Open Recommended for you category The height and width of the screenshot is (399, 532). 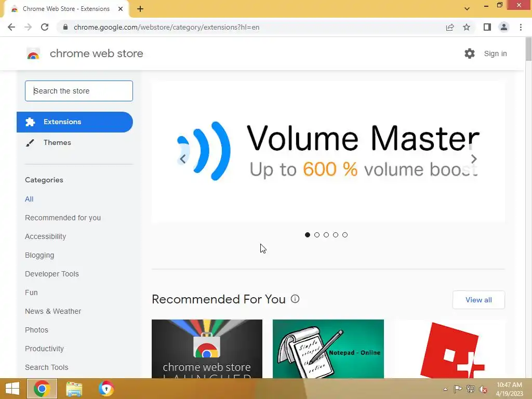pyautogui.click(x=63, y=218)
